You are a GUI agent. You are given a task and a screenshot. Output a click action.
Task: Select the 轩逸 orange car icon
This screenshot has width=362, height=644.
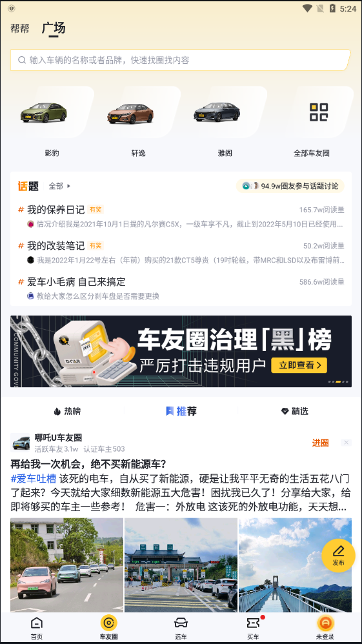click(130, 114)
